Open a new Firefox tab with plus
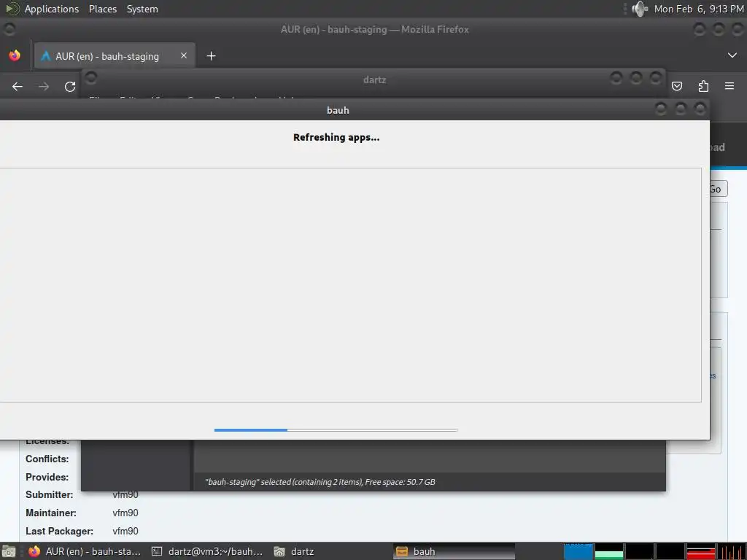The image size is (747, 560). [x=211, y=56]
